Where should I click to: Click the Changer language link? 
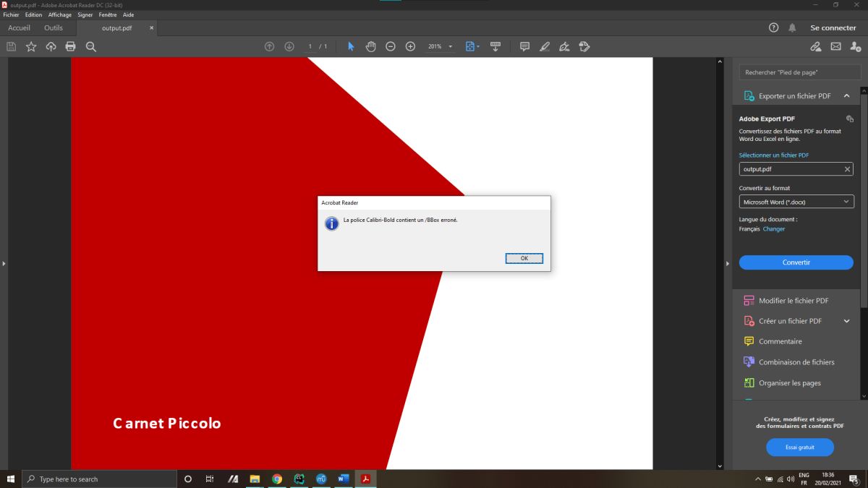[774, 229]
